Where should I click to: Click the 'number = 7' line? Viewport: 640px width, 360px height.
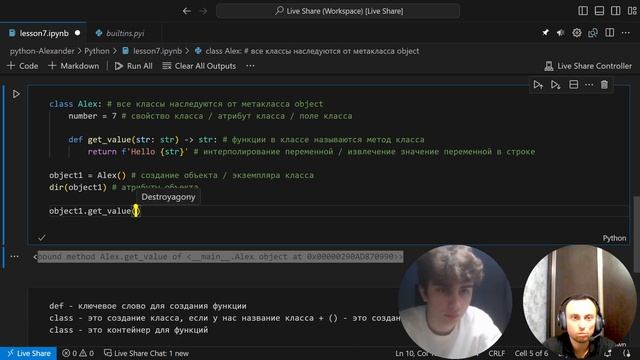click(93, 116)
